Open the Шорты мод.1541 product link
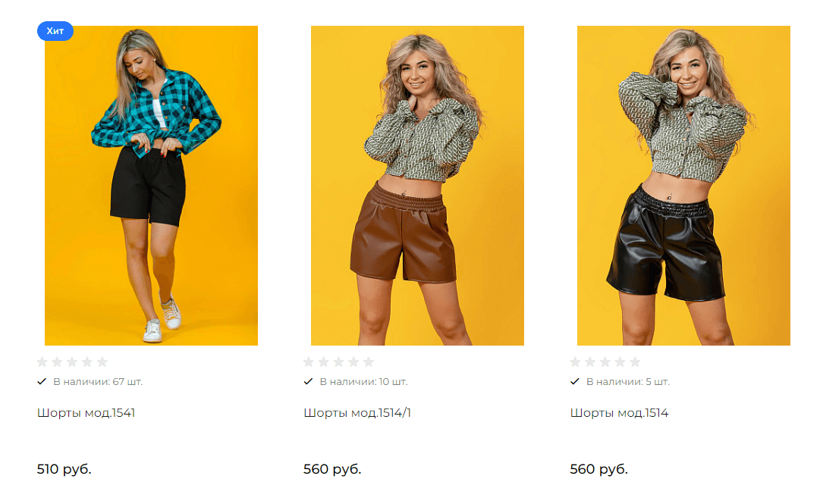This screenshot has width=823, height=504. coord(86,413)
